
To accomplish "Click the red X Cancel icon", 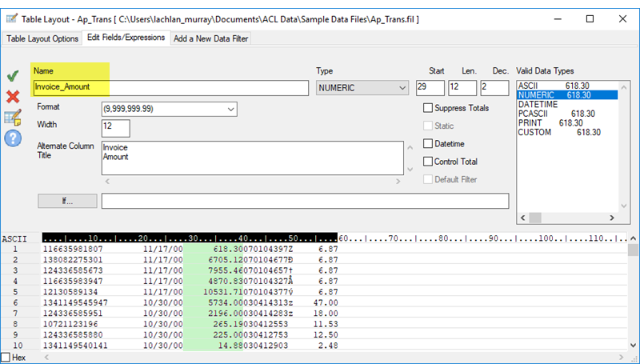I will point(13,97).
